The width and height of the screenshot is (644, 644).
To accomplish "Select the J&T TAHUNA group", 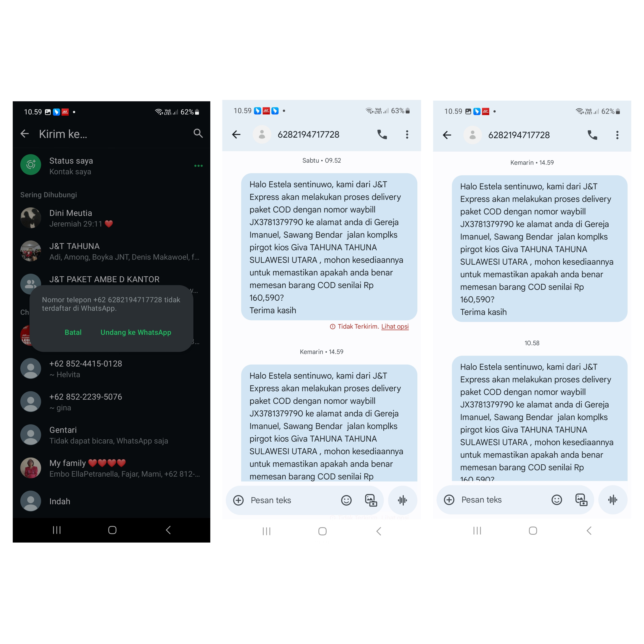I will point(111,251).
